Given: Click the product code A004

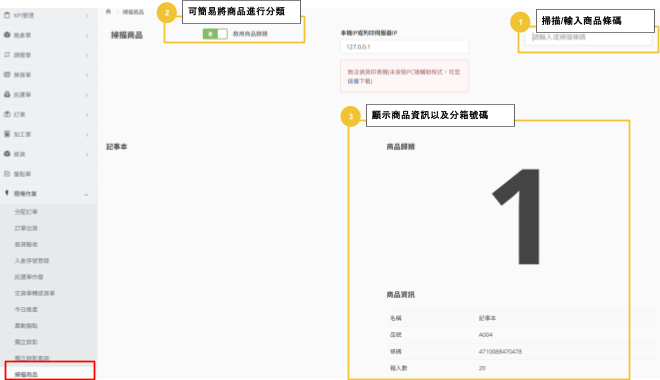Looking at the screenshot, I should point(485,335).
